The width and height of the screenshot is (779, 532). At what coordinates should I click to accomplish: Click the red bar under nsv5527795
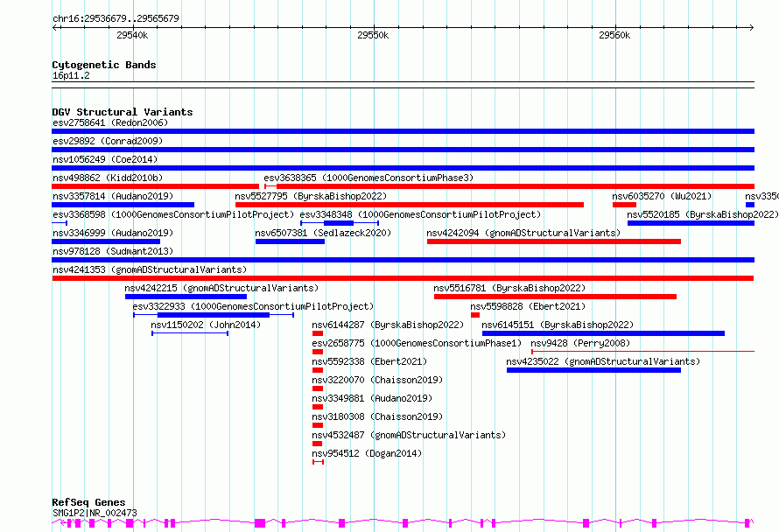pos(410,205)
